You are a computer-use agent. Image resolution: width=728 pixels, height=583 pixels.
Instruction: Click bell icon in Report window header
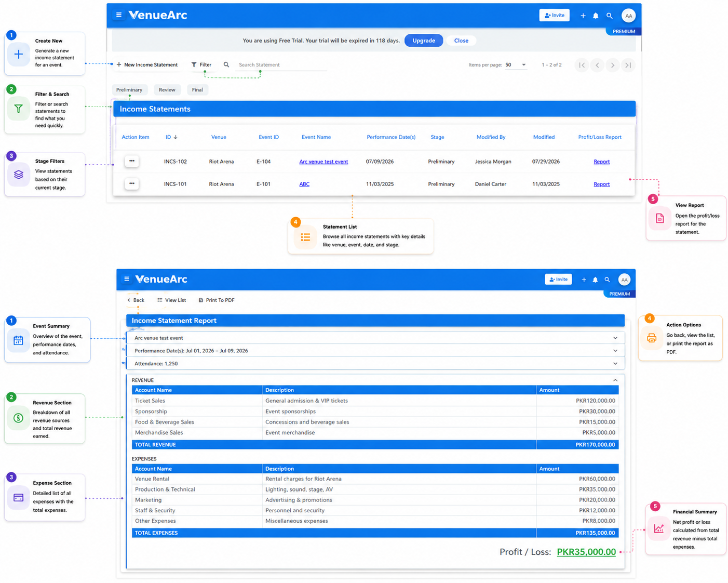click(595, 280)
